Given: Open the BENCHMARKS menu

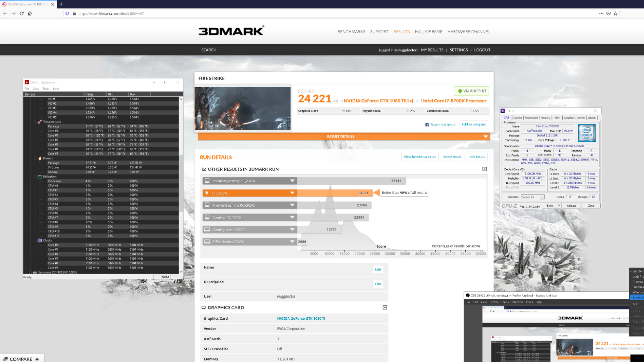Looking at the screenshot, I should point(351,32).
